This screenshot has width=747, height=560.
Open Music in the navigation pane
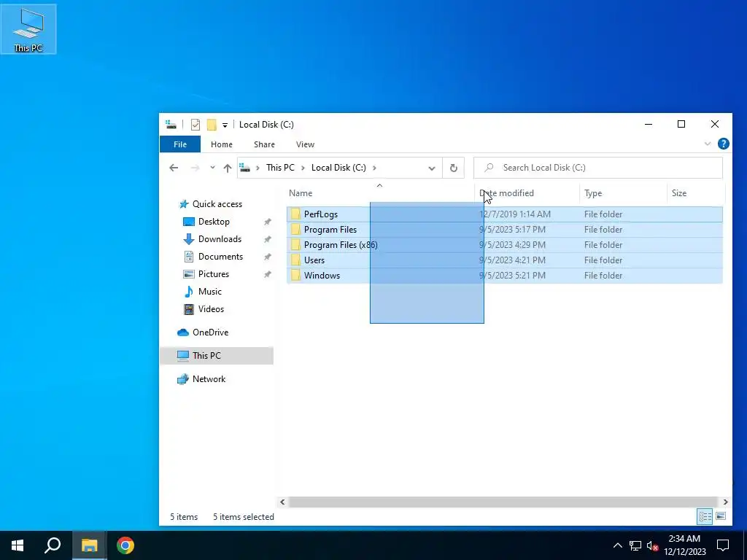coord(209,292)
